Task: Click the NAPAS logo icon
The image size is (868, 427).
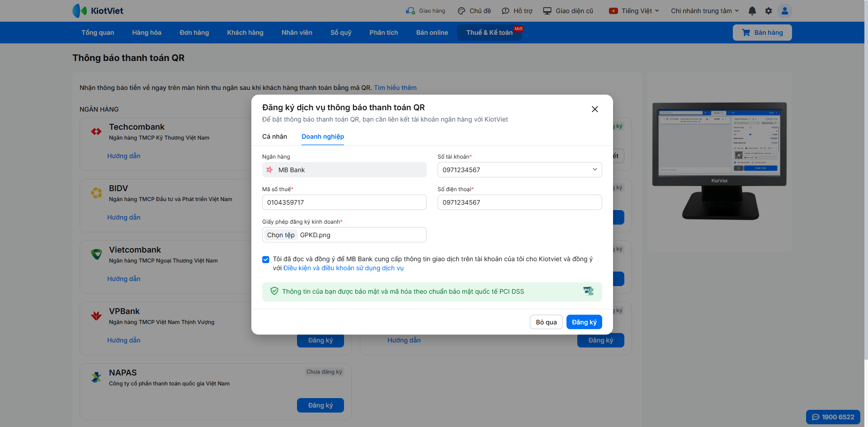Action: click(96, 377)
